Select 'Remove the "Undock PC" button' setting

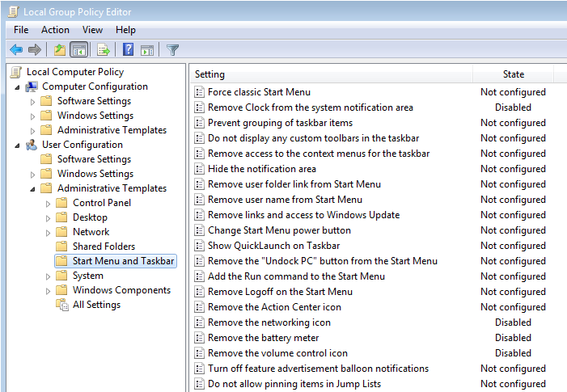point(323,261)
